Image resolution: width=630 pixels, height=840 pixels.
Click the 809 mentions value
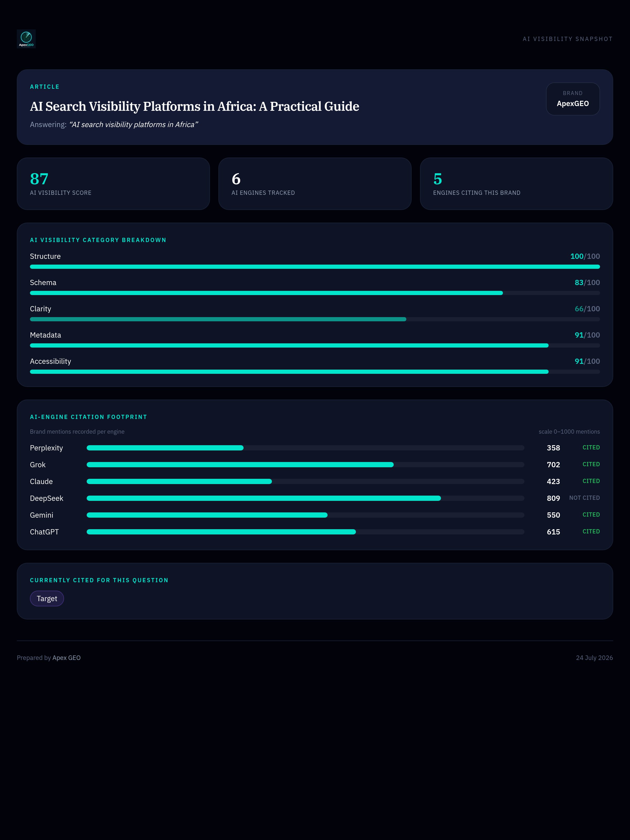[553, 498]
